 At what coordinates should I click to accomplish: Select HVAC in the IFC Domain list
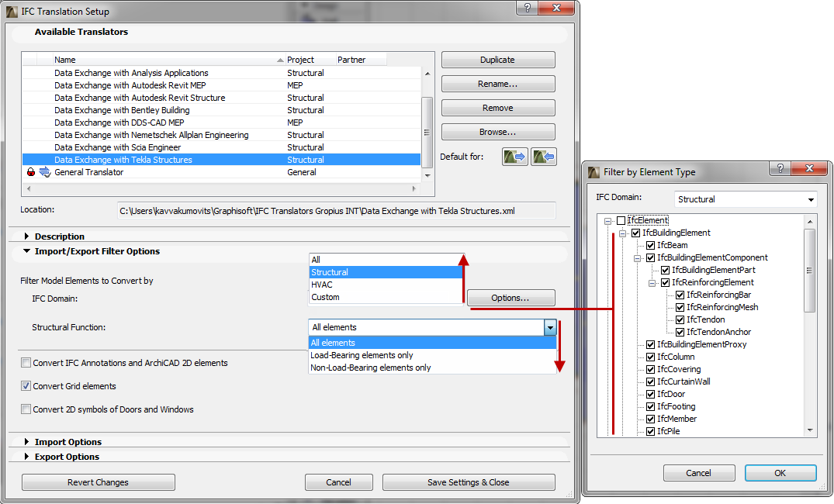(x=386, y=285)
